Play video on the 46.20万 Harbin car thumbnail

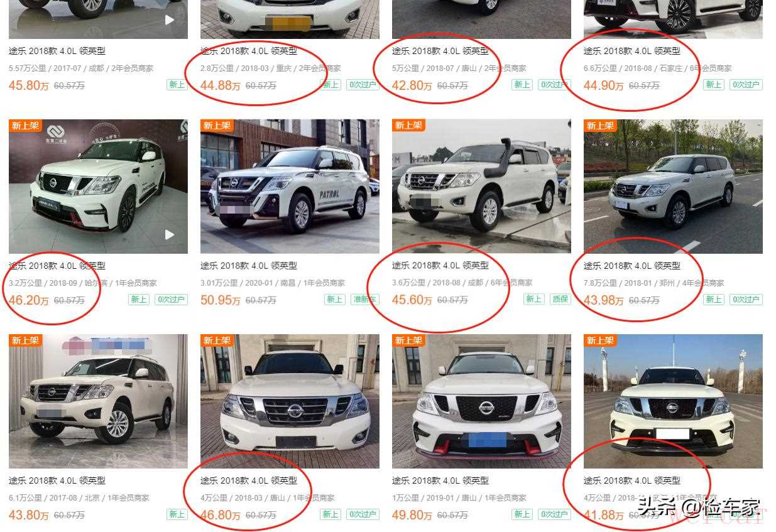click(170, 234)
